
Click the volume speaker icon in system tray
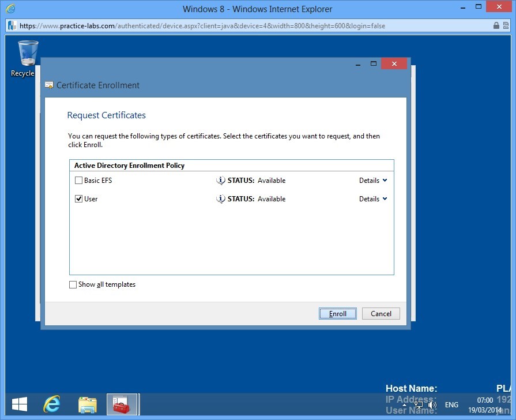(x=431, y=405)
